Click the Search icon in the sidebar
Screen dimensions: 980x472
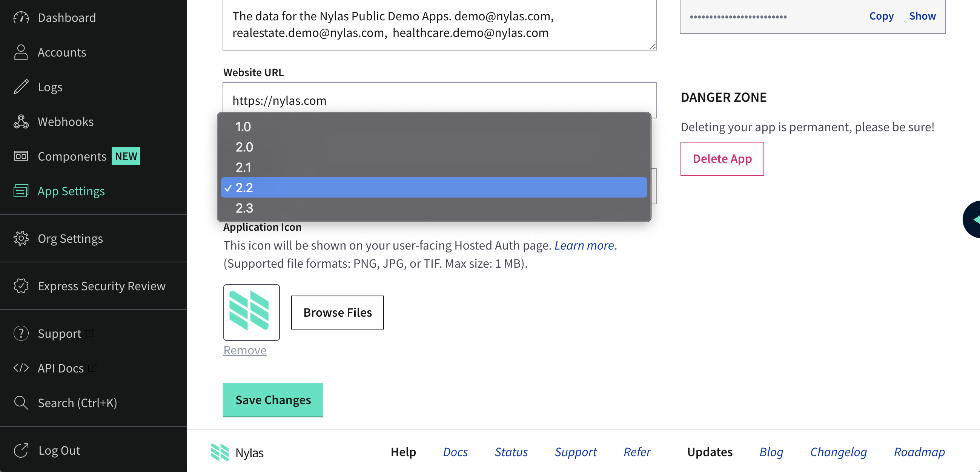[x=21, y=402]
